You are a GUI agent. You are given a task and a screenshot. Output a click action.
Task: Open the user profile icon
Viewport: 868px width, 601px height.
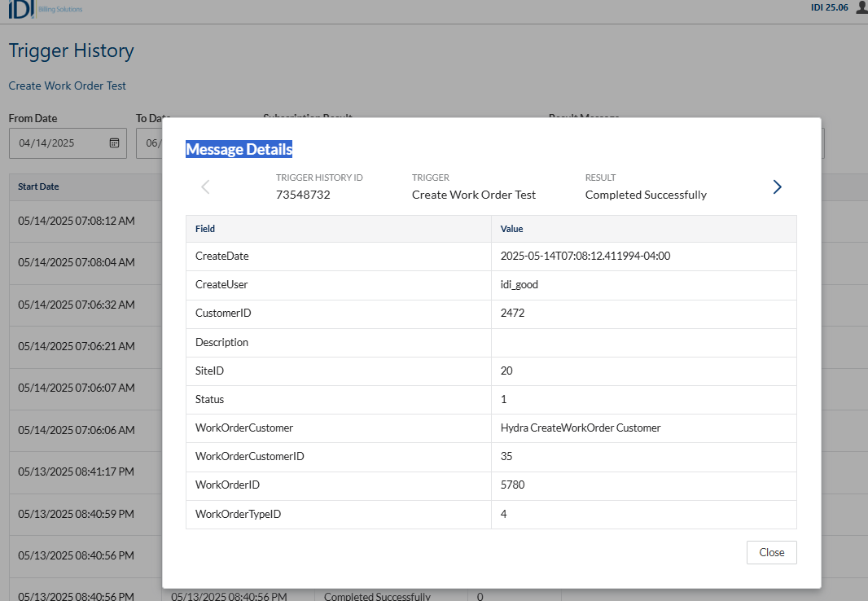[861, 7]
